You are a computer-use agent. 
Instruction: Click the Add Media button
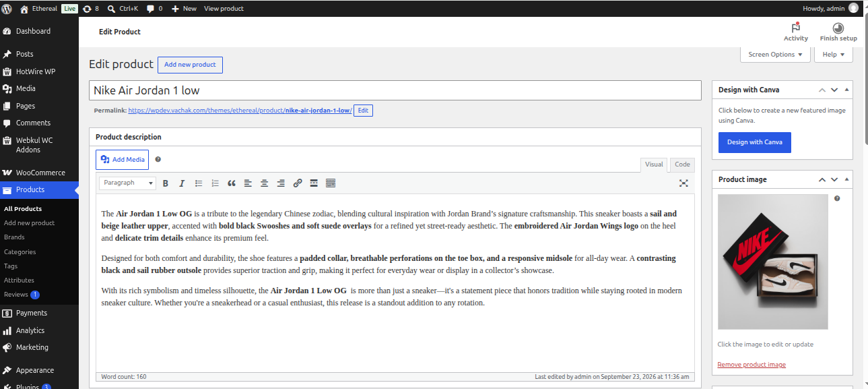point(122,160)
